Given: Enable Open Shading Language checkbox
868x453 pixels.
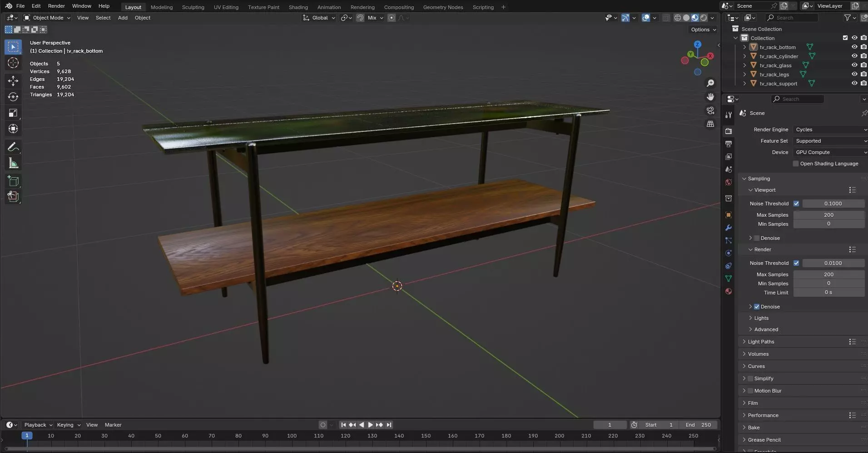Looking at the screenshot, I should (796, 164).
